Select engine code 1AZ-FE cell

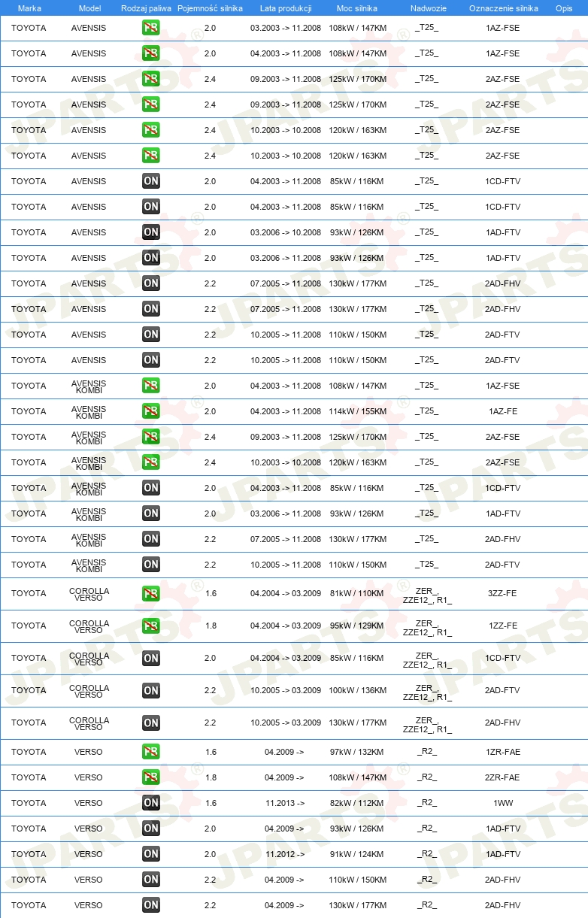[503, 411]
